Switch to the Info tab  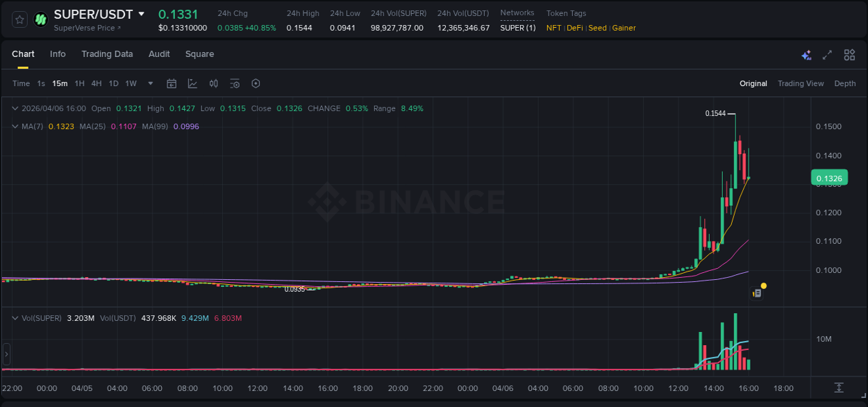pyautogui.click(x=58, y=54)
